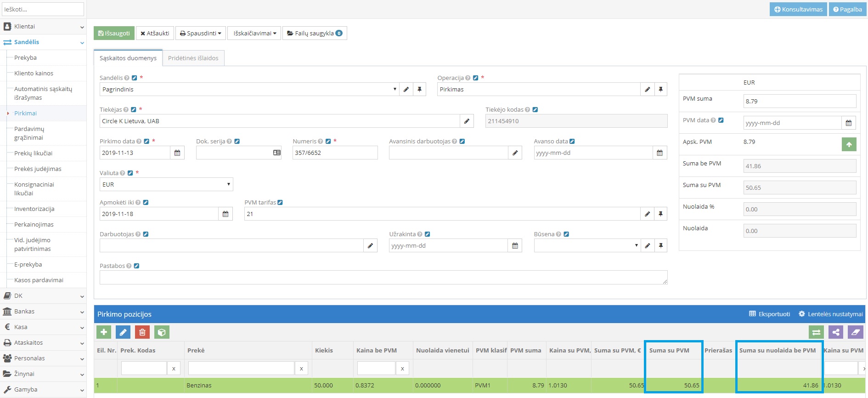
Task: Click the purple eraser icon in positions toolbar
Action: pyautogui.click(x=855, y=332)
